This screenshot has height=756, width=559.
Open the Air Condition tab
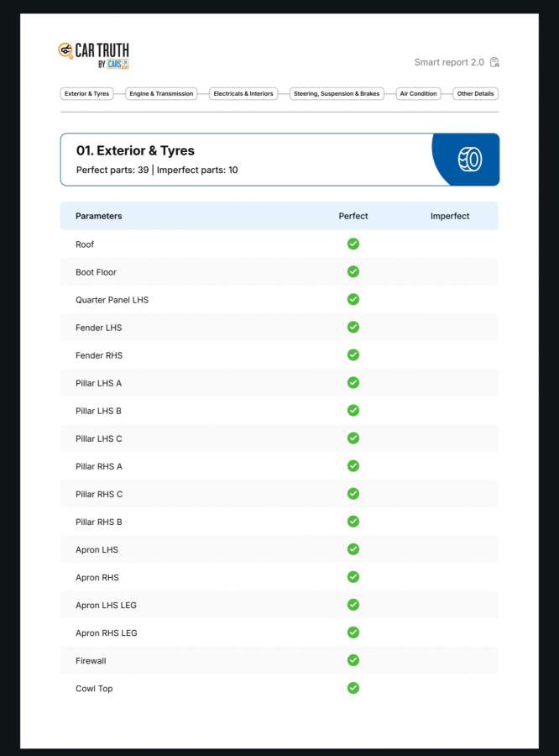[418, 93]
